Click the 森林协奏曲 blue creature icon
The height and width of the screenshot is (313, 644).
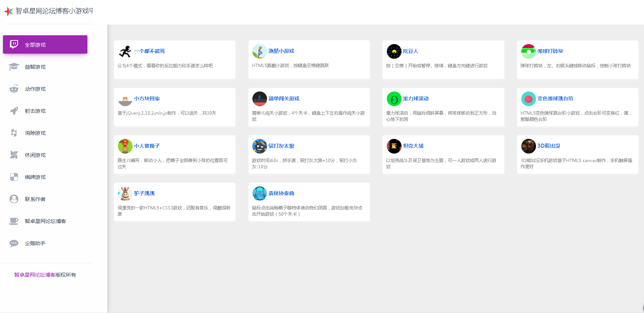coord(259,194)
